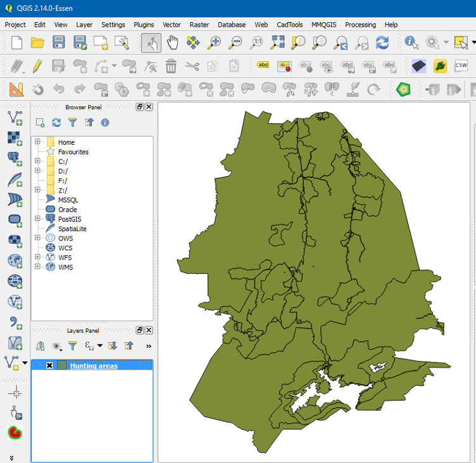Image resolution: width=476 pixels, height=463 pixels.
Task: Click Add Vector Layer icon in sidebar
Action: point(15,118)
